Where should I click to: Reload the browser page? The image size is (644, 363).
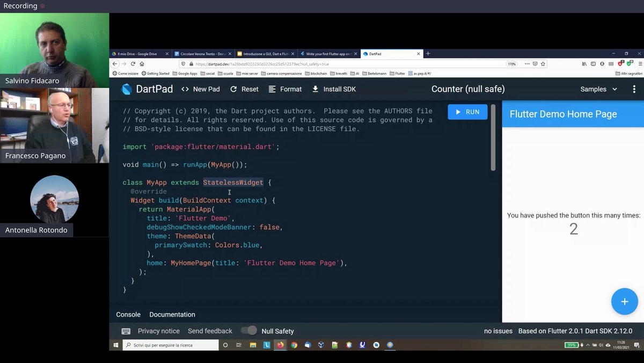point(133,64)
